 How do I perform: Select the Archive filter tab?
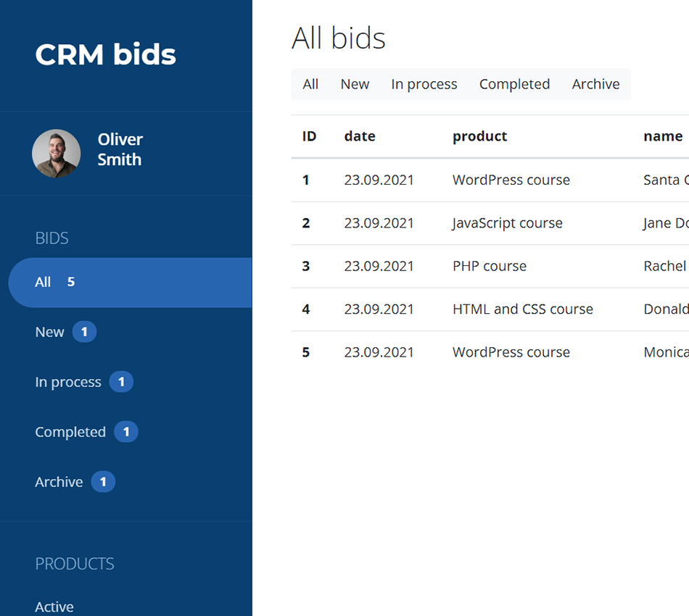click(595, 84)
